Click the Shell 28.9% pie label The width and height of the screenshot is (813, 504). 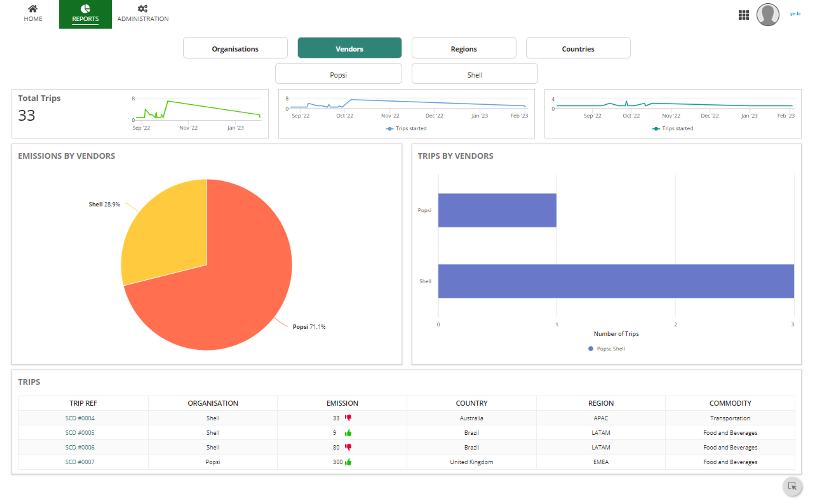[x=104, y=204]
